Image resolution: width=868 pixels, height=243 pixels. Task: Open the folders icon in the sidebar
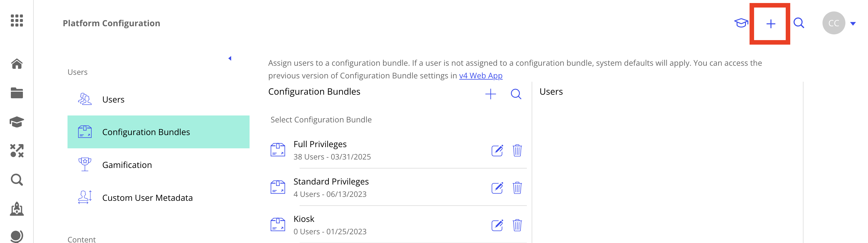click(17, 93)
